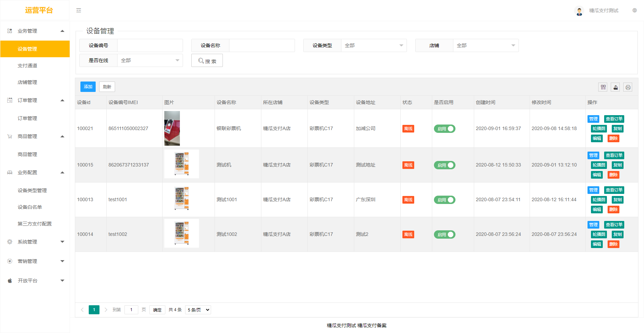Open the column filter grid icon
This screenshot has width=644, height=333.
coord(603,87)
